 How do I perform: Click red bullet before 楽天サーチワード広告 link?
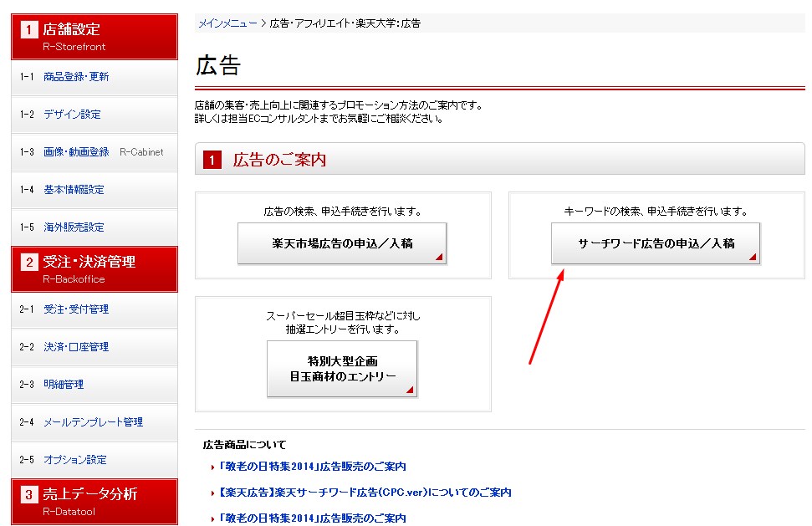[x=213, y=493]
